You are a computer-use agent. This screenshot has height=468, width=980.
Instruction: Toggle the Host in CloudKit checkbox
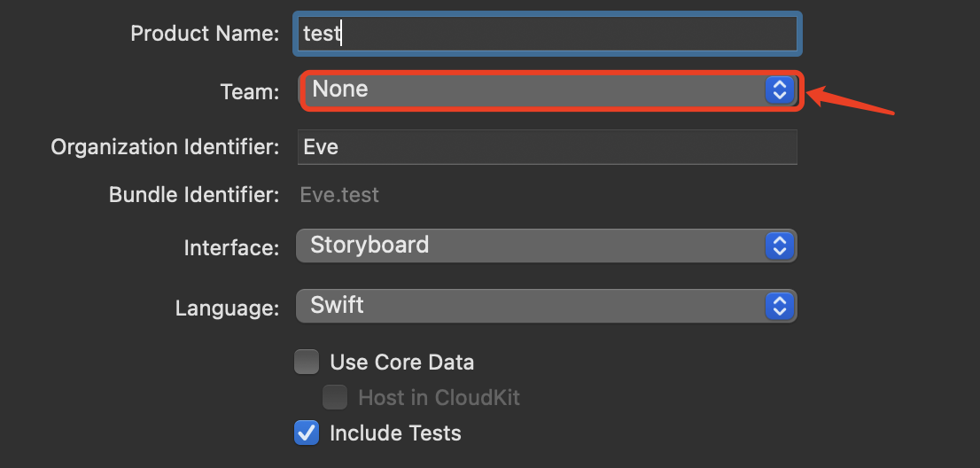point(335,397)
